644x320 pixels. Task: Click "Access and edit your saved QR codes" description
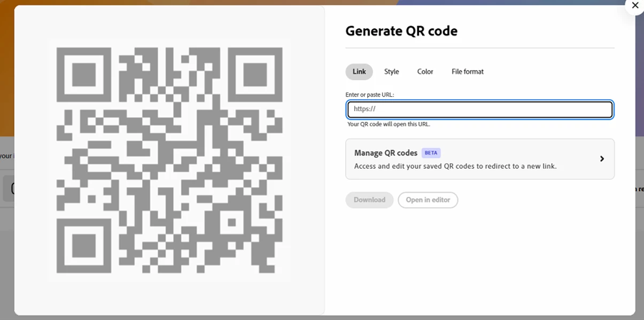pos(455,166)
